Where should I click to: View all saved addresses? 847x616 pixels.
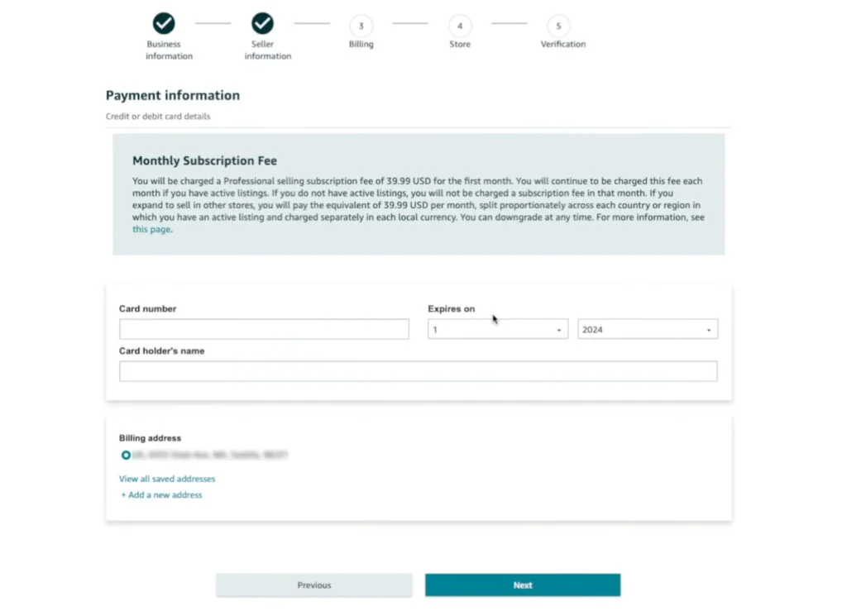pyautogui.click(x=167, y=478)
